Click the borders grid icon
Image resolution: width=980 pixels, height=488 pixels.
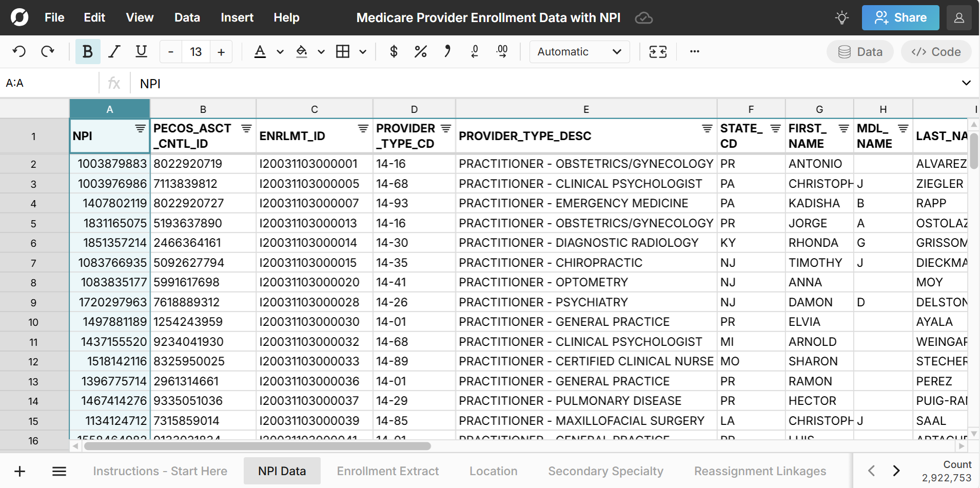pos(343,51)
